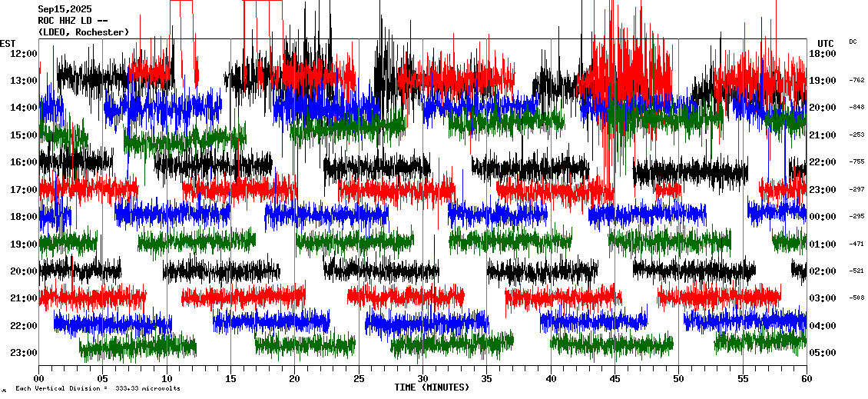The height and width of the screenshot is (399, 868).
Task: Click the vertical division microvolts scale note
Action: click(98, 389)
